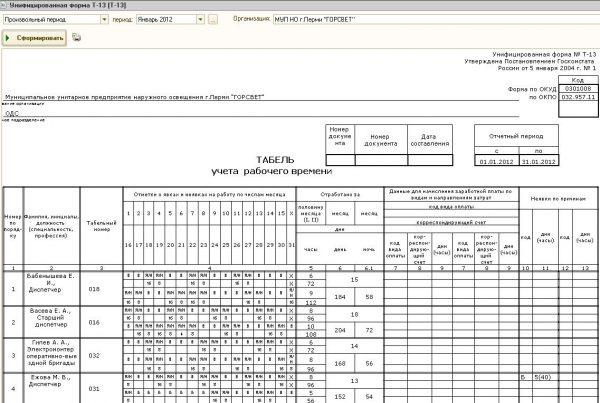Select the ТАБЕЛЬ heading text
The image size is (600, 403).
pyautogui.click(x=275, y=160)
